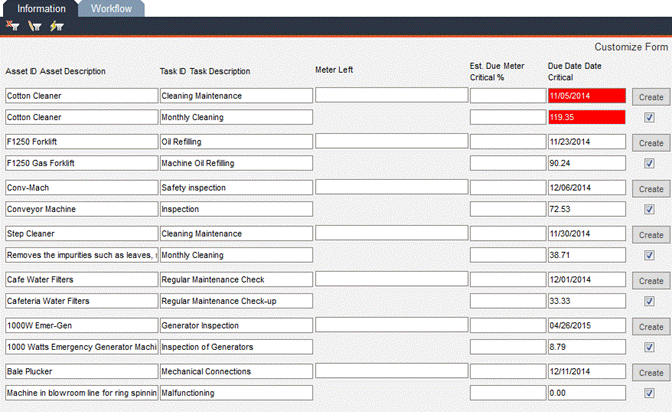Toggle checkbox beside Conveyor Machine Inspection row
Screen dimensions: 672x412
650,209
